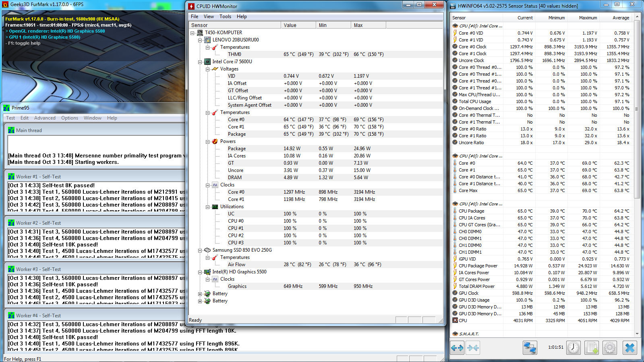This screenshot has width=644, height=362.
Task: Click the Prime95 icon in its title bar
Action: (x=6, y=108)
